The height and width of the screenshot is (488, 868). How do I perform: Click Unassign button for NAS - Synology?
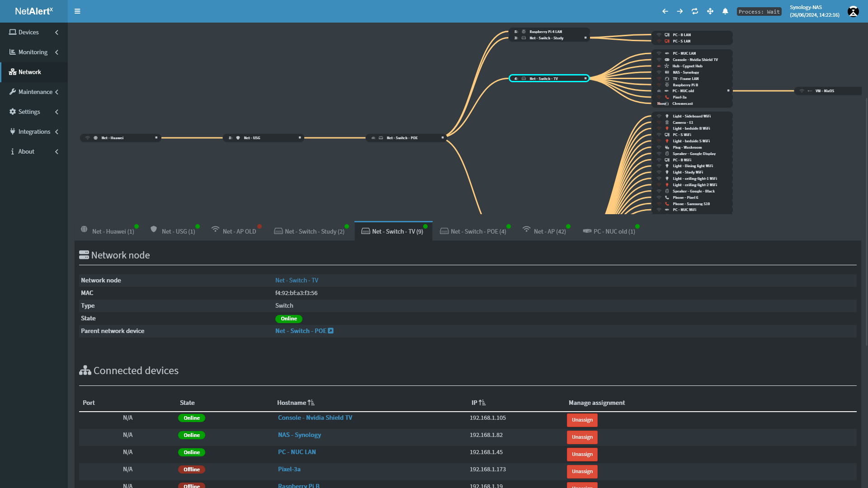point(582,437)
